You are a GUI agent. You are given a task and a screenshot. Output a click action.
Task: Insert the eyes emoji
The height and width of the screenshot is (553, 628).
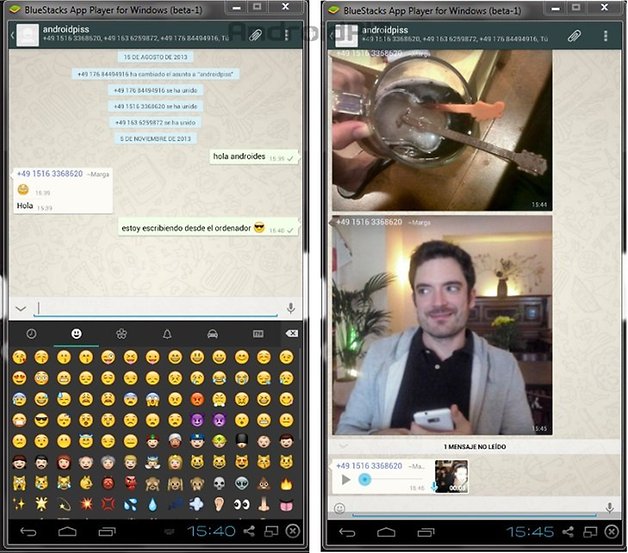[242, 504]
